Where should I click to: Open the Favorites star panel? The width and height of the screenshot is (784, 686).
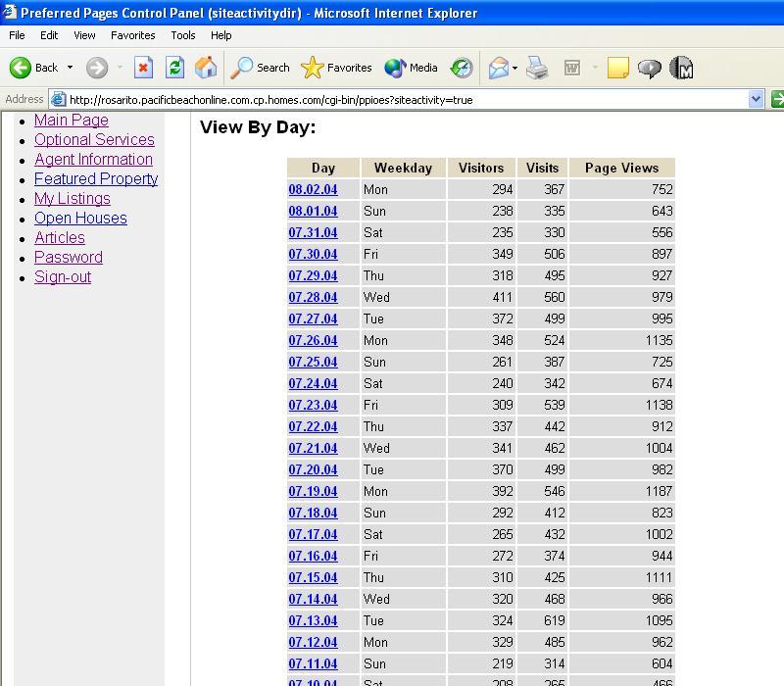(337, 68)
